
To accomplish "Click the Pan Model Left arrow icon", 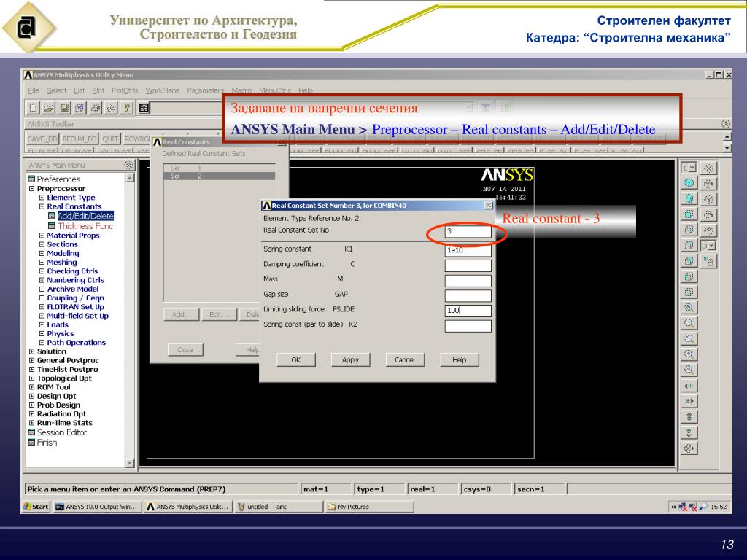I will click(689, 386).
